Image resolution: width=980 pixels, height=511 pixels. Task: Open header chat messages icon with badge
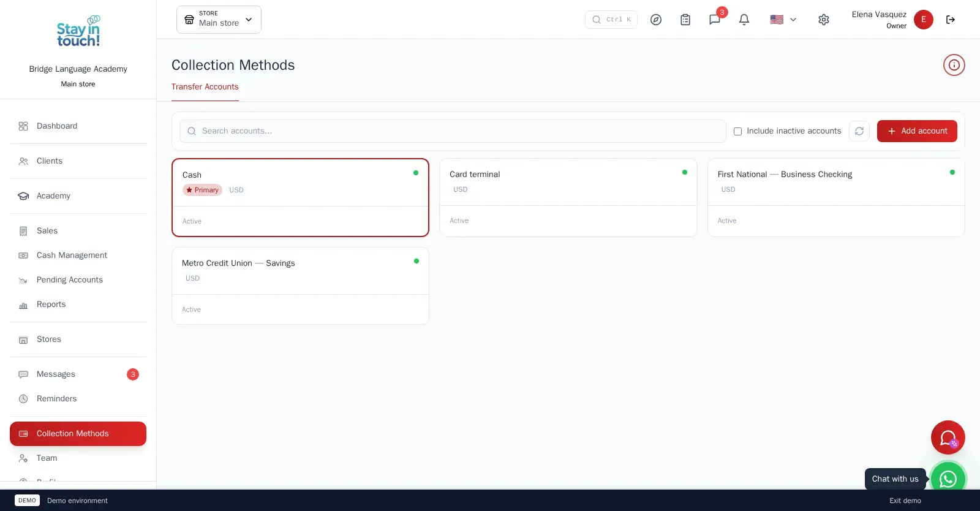point(715,20)
